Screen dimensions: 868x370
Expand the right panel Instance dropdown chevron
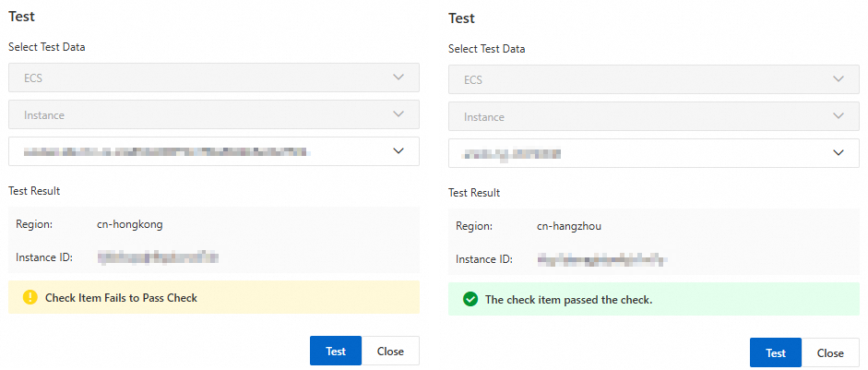[x=838, y=116]
